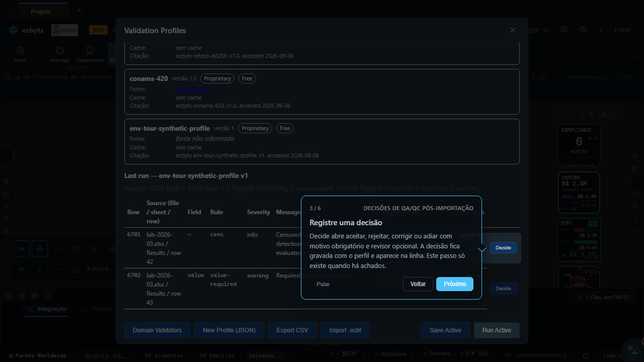
Task: Expand the dropdown arrow beside Novo
Action: tap(39, 53)
